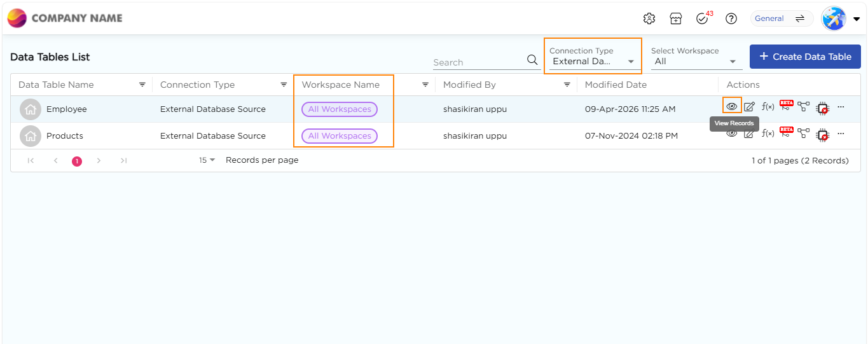868x344 pixels.
Task: Click the All Workspaces tag for Employee
Action: [x=340, y=109]
